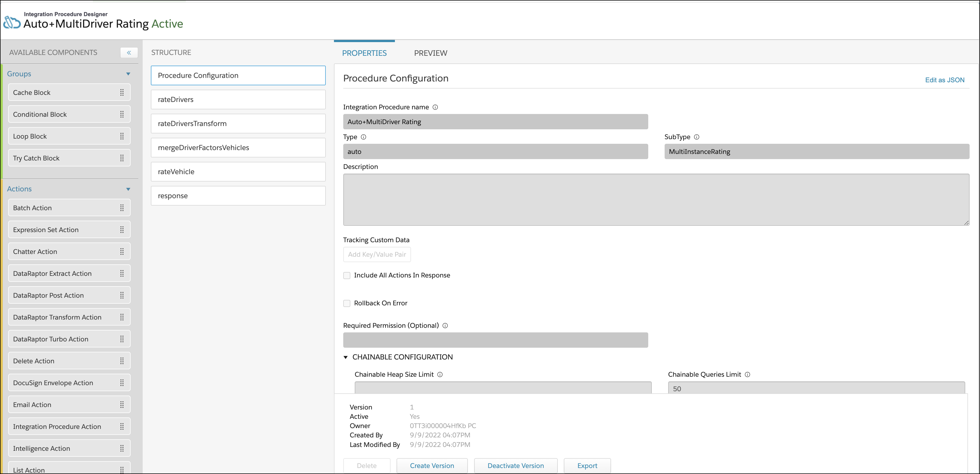The height and width of the screenshot is (474, 980).
Task: Click the Deactivate Version button
Action: point(515,466)
